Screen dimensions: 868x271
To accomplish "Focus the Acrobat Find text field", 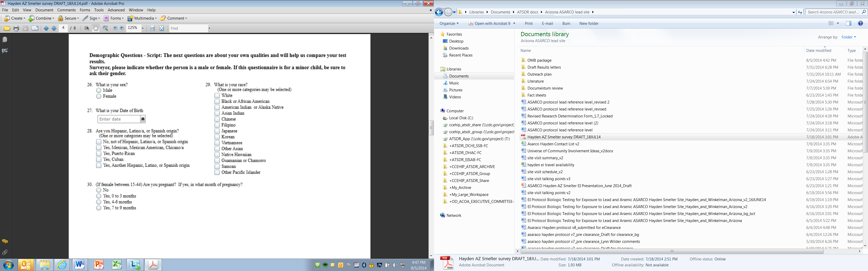I will pyautogui.click(x=188, y=28).
